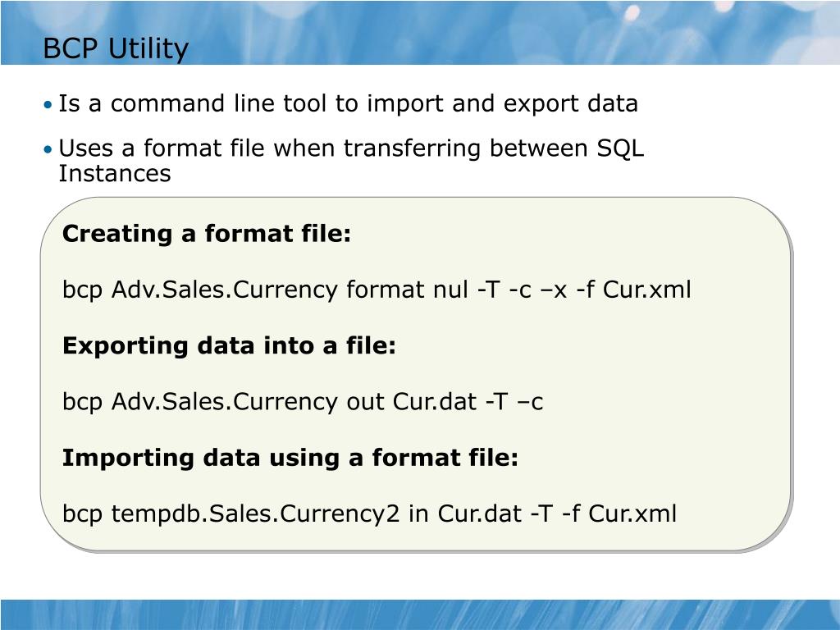840x630 pixels.
Task: Click the word 'SQL' in second bullet
Action: [620, 148]
